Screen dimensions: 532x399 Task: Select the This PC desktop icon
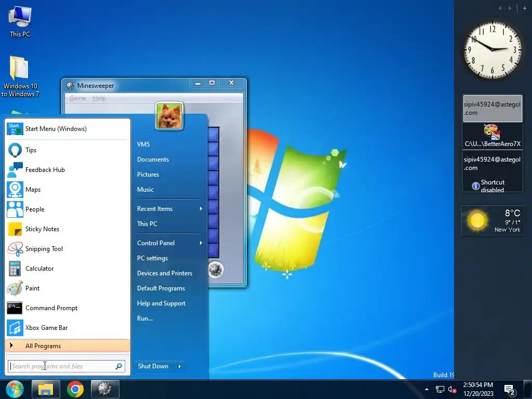tap(20, 21)
